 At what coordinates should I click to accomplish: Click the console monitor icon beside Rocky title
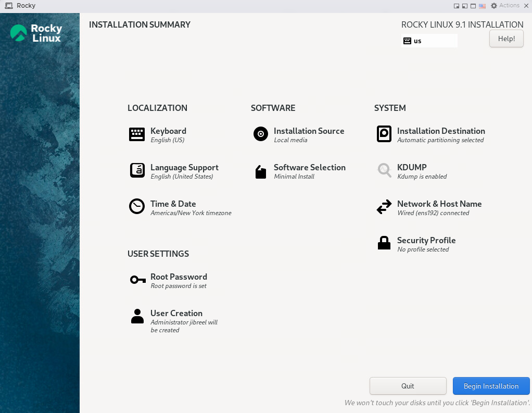[9, 6]
